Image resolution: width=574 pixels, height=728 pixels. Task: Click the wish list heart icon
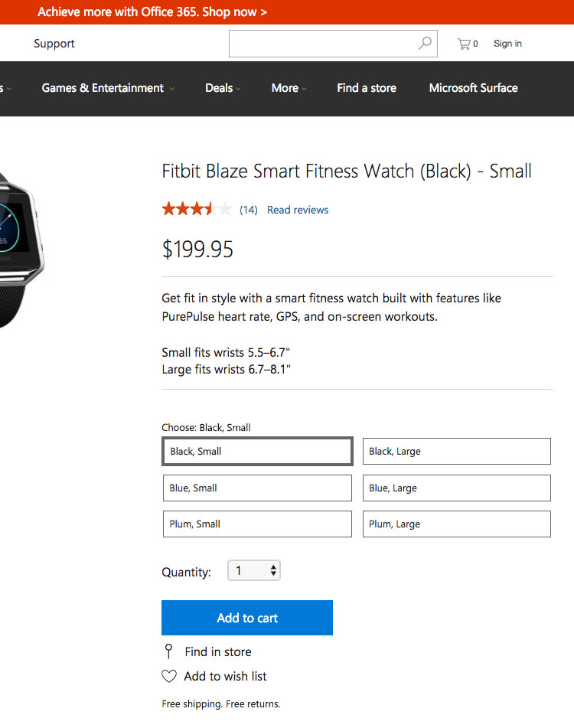[169, 676]
